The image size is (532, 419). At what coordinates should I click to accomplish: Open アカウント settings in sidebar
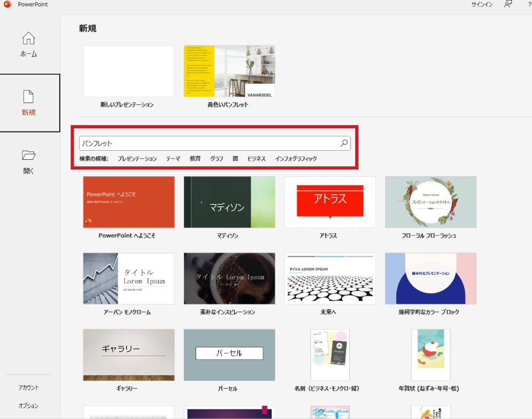coord(29,387)
